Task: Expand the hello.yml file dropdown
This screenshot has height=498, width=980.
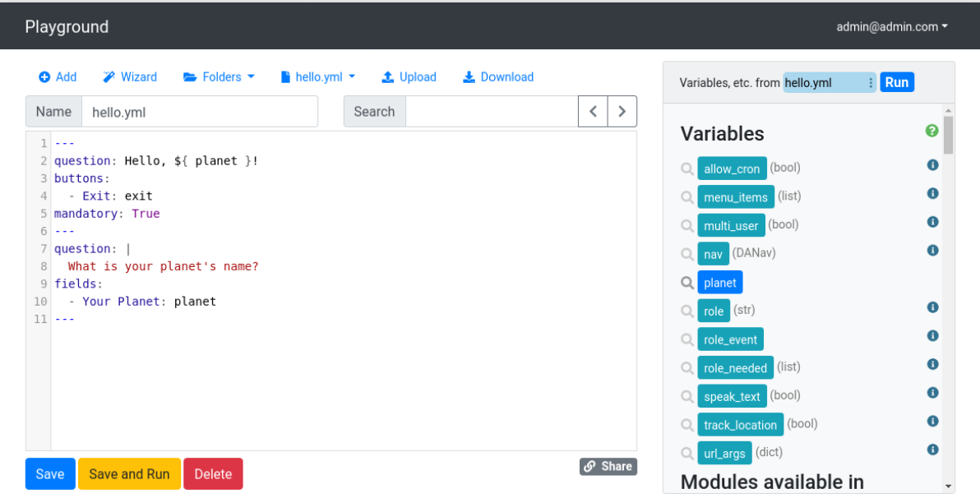Action: point(318,77)
